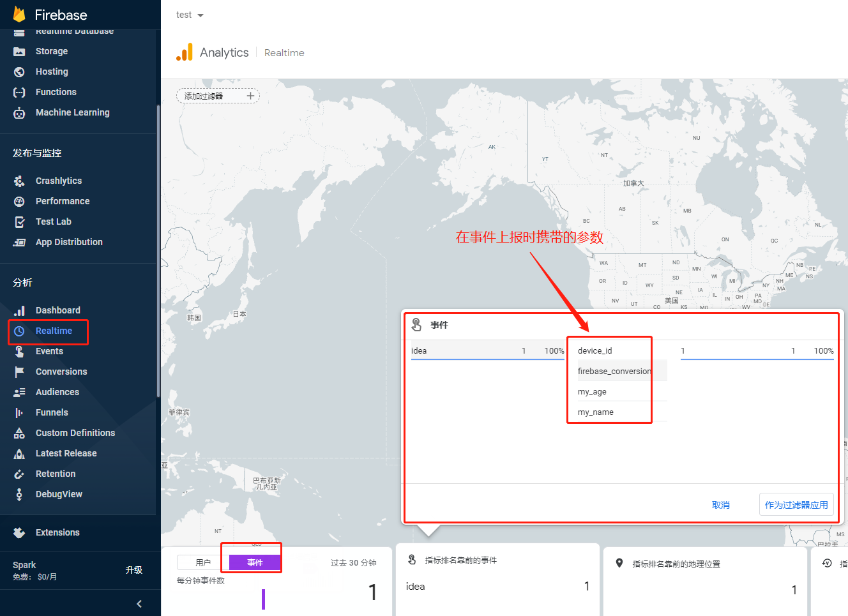Open Crashlytics in the sidebar
The height and width of the screenshot is (616, 848).
[59, 181]
